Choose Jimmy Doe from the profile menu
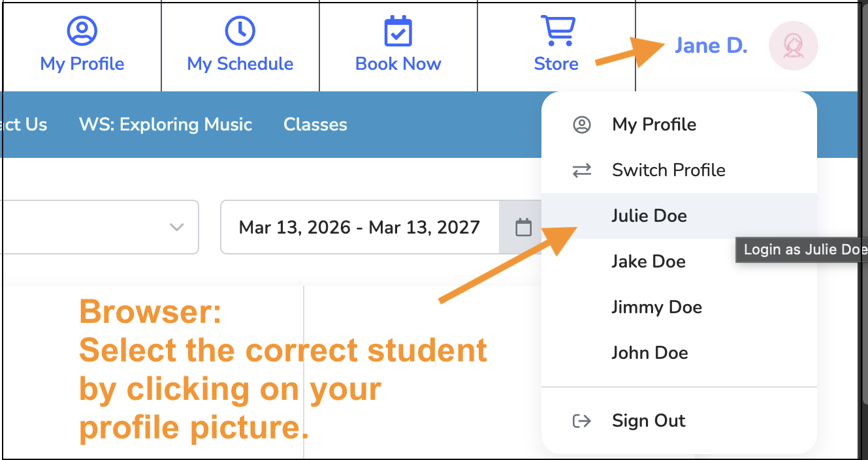The width and height of the screenshot is (868, 460). click(x=656, y=307)
